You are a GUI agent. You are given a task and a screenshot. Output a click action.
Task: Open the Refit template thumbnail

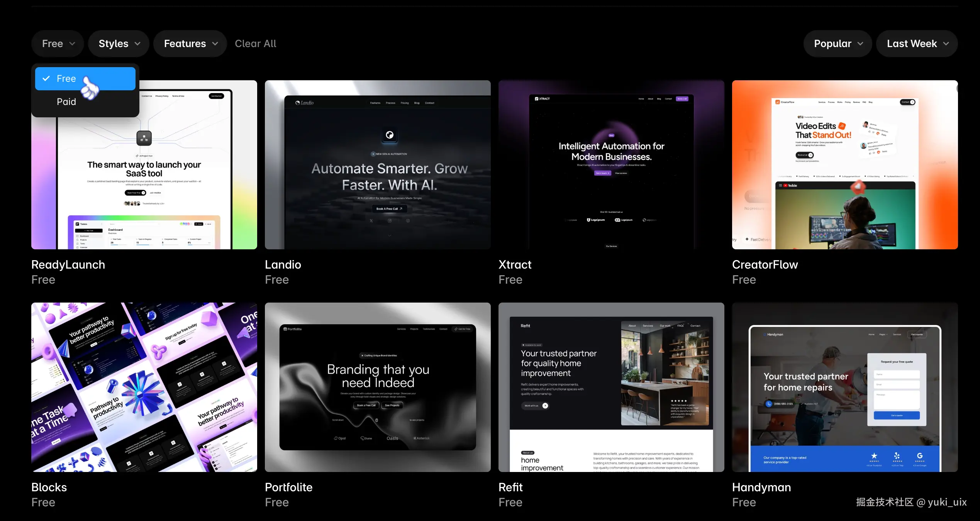point(611,387)
